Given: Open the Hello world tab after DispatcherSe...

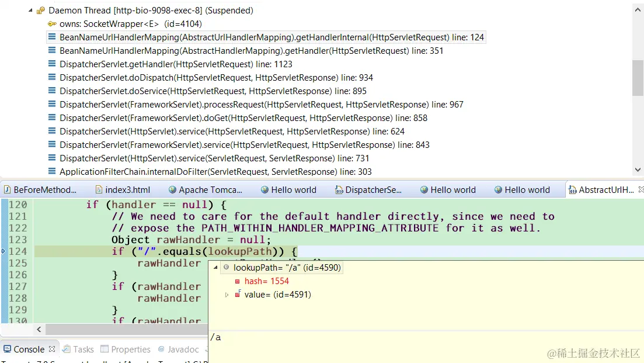Looking at the screenshot, I should [448, 190].
